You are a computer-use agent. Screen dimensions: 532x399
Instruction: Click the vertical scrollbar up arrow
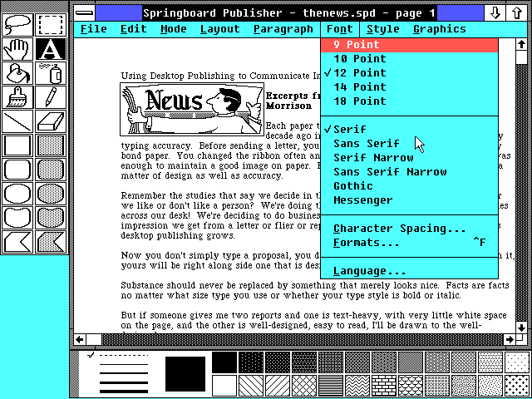point(521,44)
